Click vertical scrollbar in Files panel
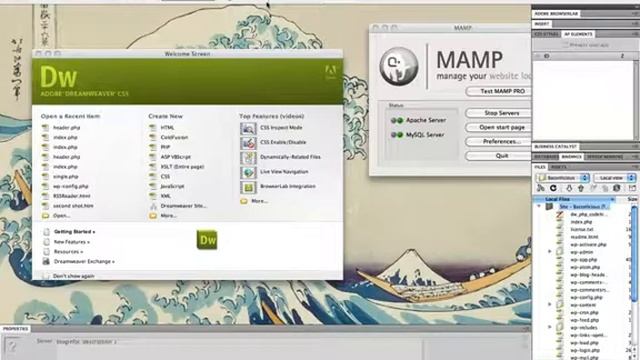Image resolution: width=640 pixels, height=360 pixels. pos(634,253)
